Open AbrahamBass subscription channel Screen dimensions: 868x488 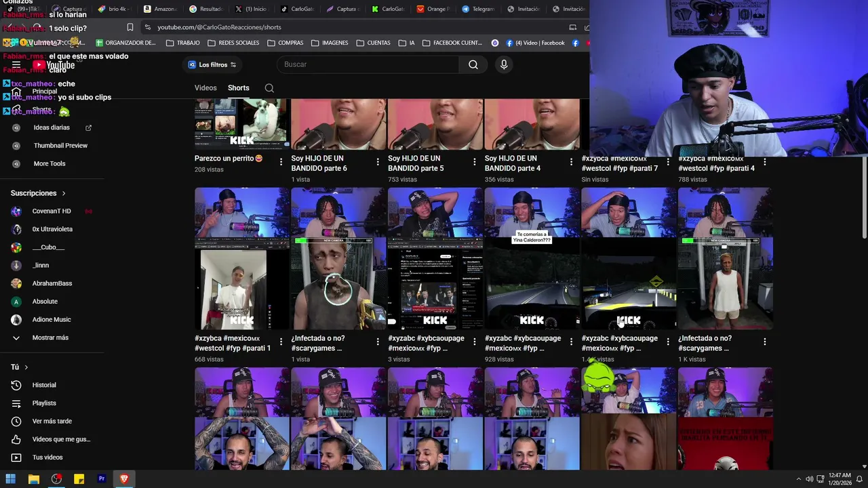(x=52, y=283)
